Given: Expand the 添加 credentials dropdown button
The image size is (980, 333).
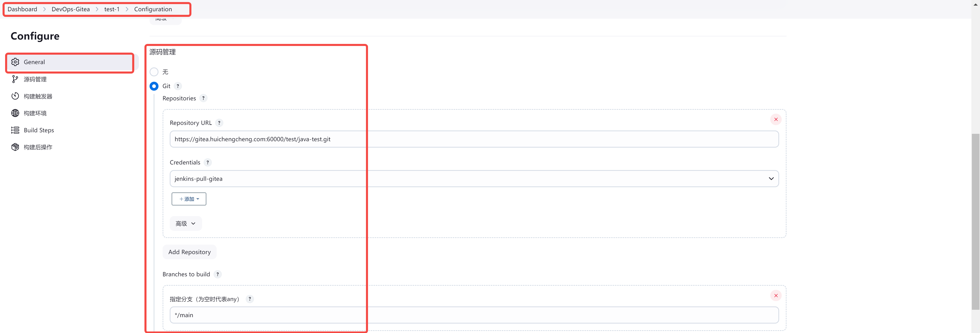Looking at the screenshot, I should 189,199.
